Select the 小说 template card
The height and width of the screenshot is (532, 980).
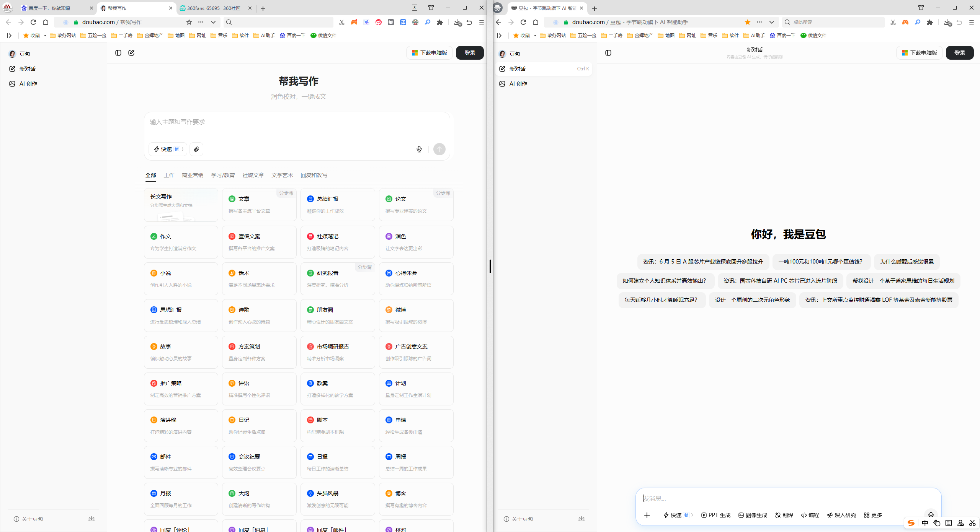181,279
